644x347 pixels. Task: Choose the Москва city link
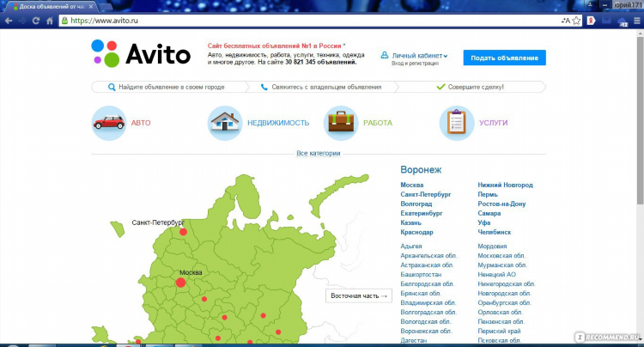pyautogui.click(x=412, y=185)
